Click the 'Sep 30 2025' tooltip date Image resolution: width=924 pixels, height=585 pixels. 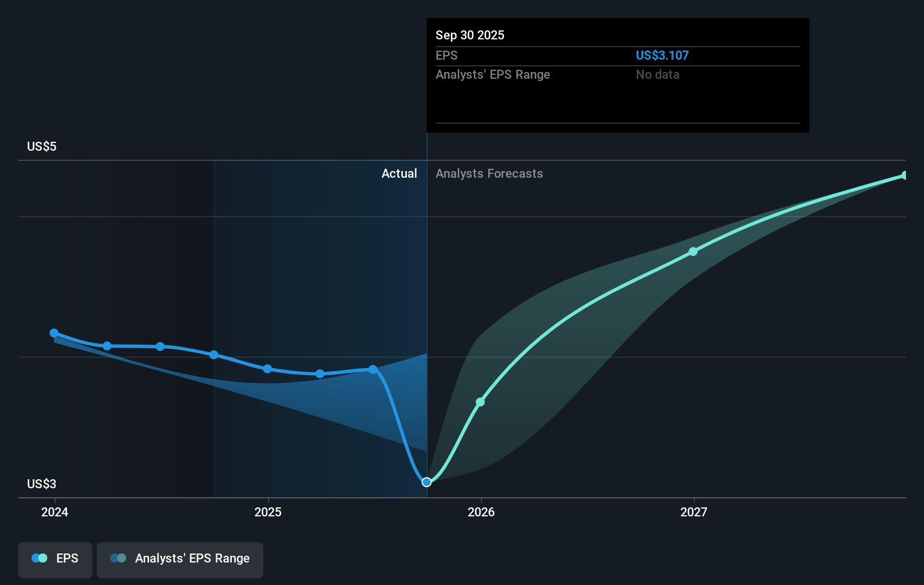click(x=470, y=35)
